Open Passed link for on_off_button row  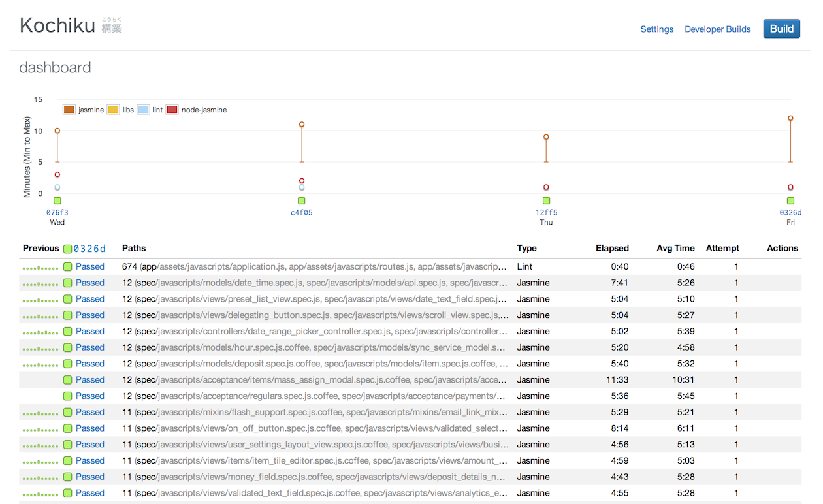(90, 428)
